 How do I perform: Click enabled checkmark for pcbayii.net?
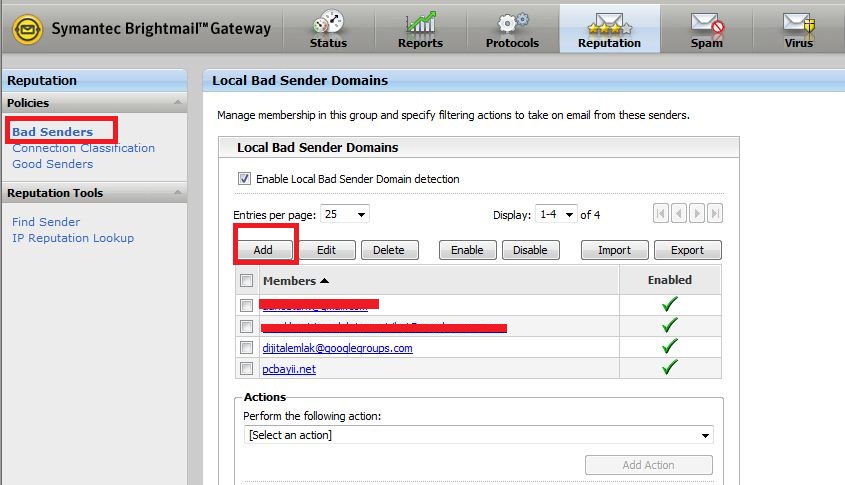(669, 368)
